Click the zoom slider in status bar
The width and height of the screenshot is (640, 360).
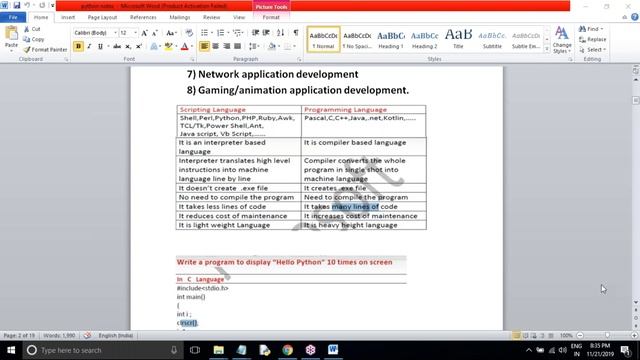coord(607,336)
